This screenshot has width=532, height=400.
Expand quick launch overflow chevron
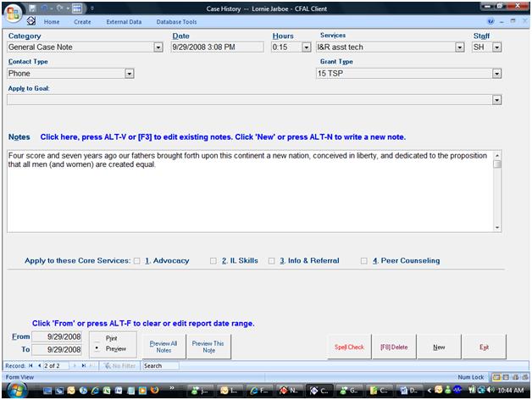click(x=172, y=388)
